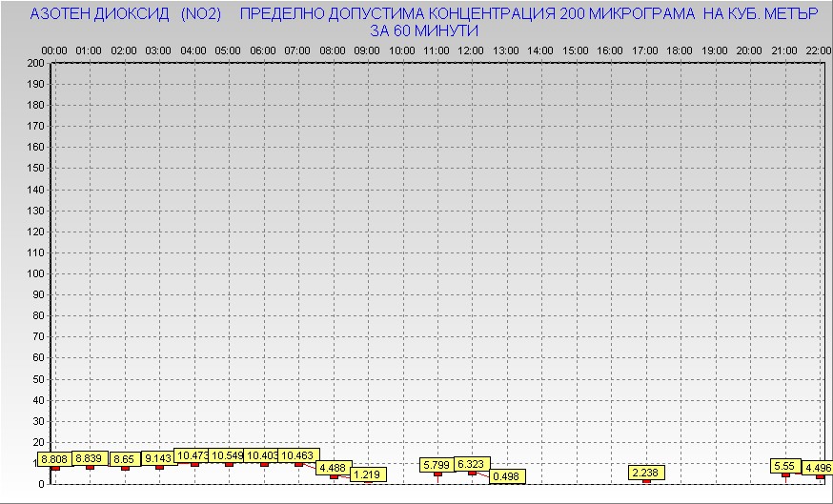Click the 4.488 data label
Image resolution: width=833 pixels, height=504 pixels.
click(333, 468)
